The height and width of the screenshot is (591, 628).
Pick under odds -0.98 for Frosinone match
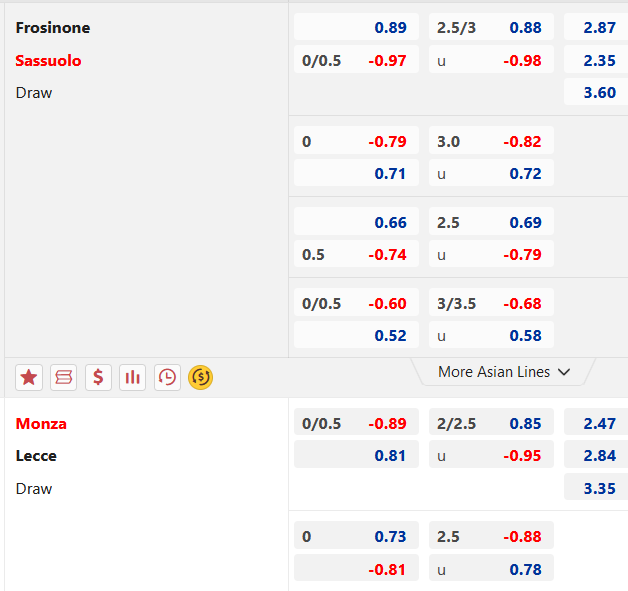point(491,60)
